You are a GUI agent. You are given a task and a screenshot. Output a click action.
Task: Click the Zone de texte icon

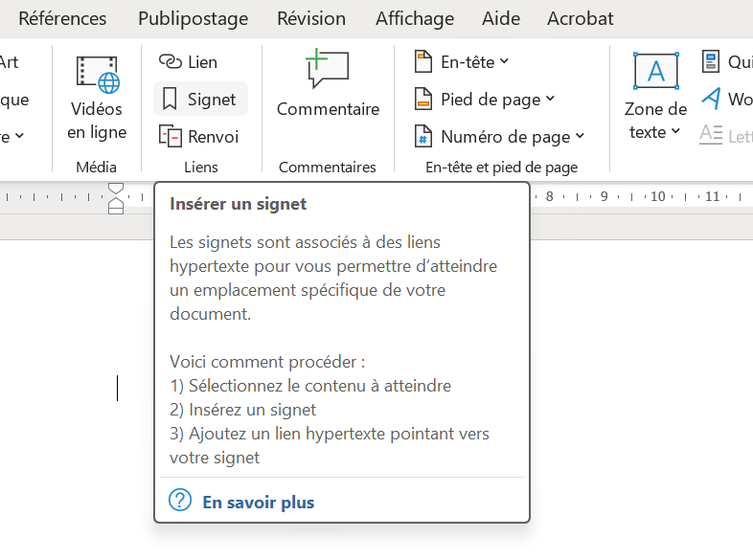click(x=655, y=72)
